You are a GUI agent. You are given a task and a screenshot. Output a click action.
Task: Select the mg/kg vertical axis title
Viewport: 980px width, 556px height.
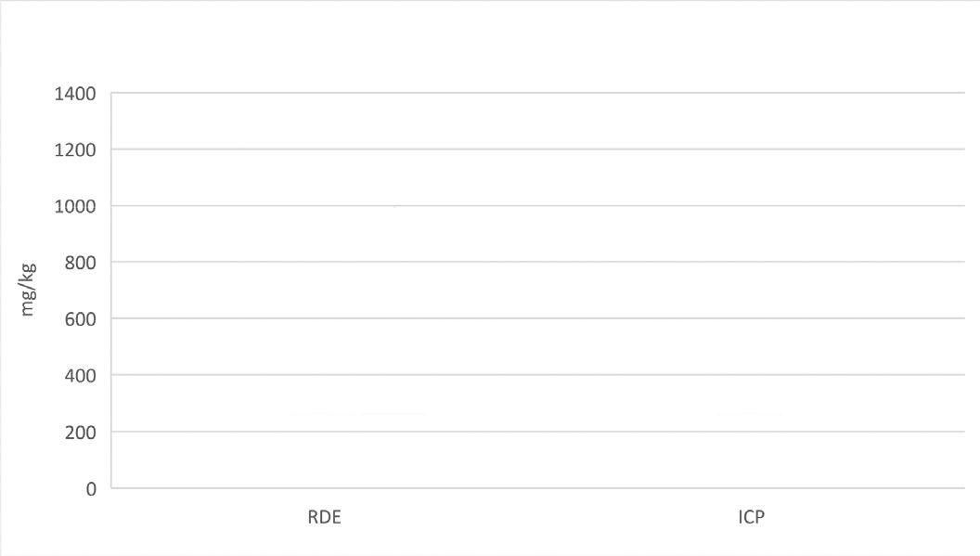tap(28, 289)
